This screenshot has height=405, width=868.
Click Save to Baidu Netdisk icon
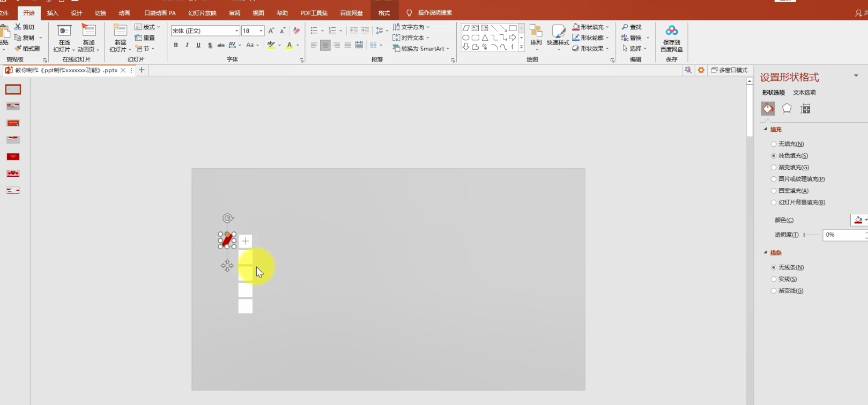click(671, 38)
